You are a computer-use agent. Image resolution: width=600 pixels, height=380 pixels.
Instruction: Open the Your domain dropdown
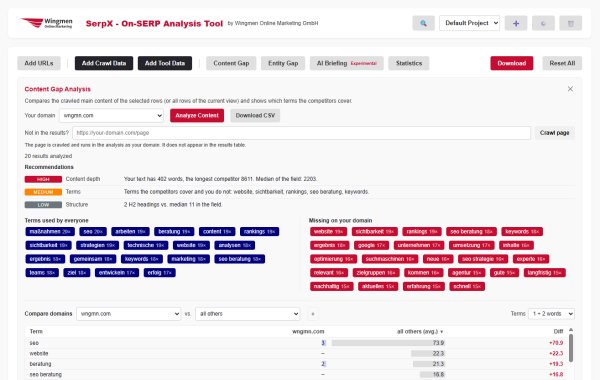pos(111,116)
